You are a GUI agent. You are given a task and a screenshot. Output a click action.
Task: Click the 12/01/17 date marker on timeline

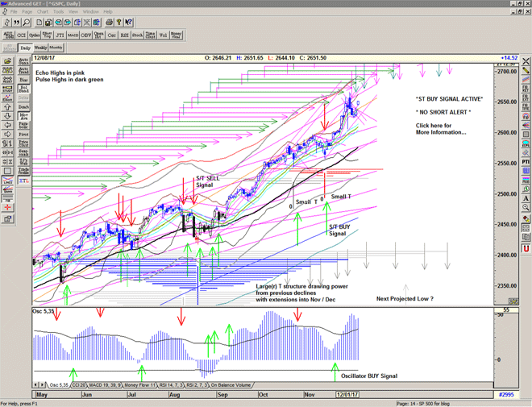click(x=345, y=396)
